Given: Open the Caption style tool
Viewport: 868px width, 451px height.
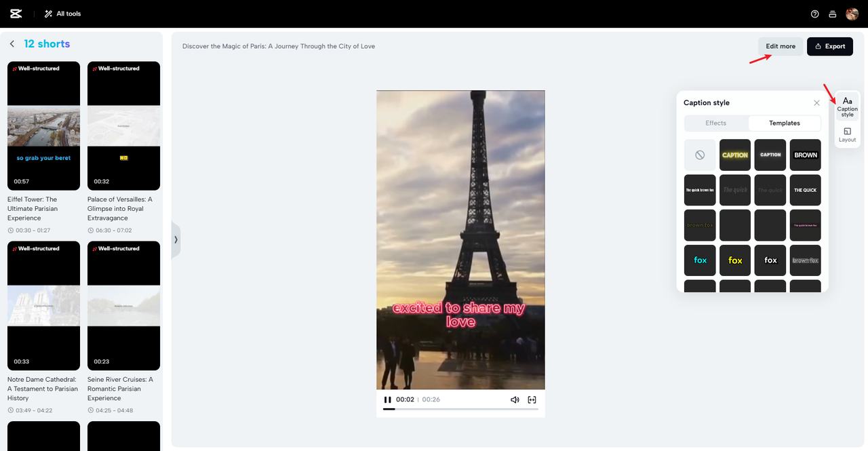Looking at the screenshot, I should [847, 107].
